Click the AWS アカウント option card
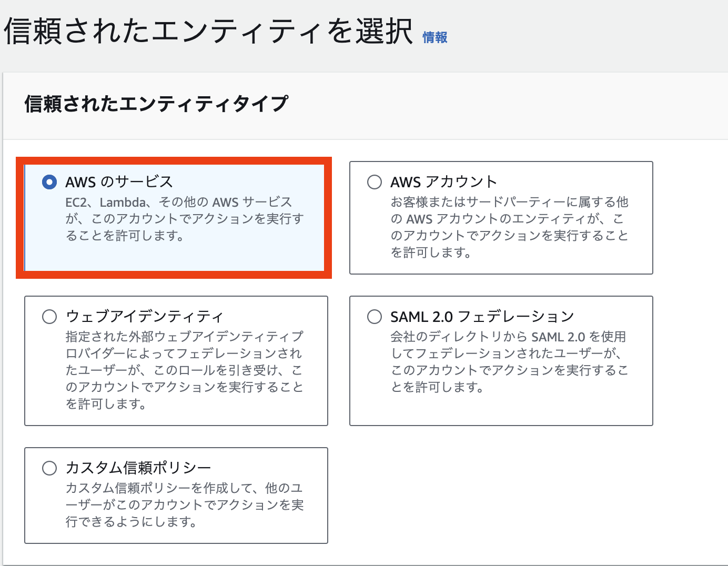Image resolution: width=728 pixels, height=566 pixels. point(501,218)
